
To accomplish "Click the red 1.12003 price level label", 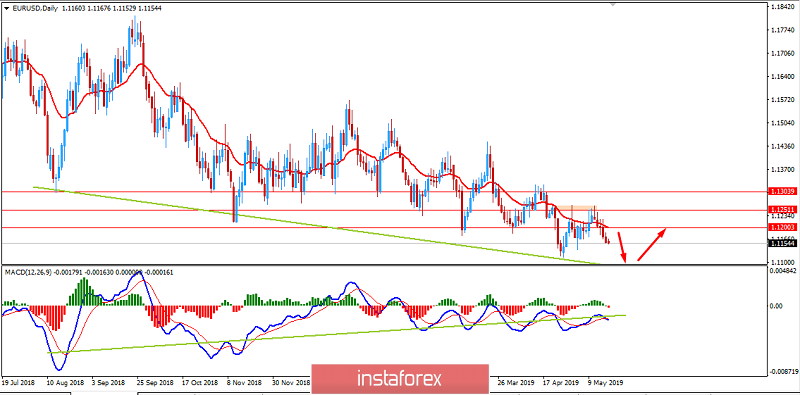I will (x=784, y=228).
